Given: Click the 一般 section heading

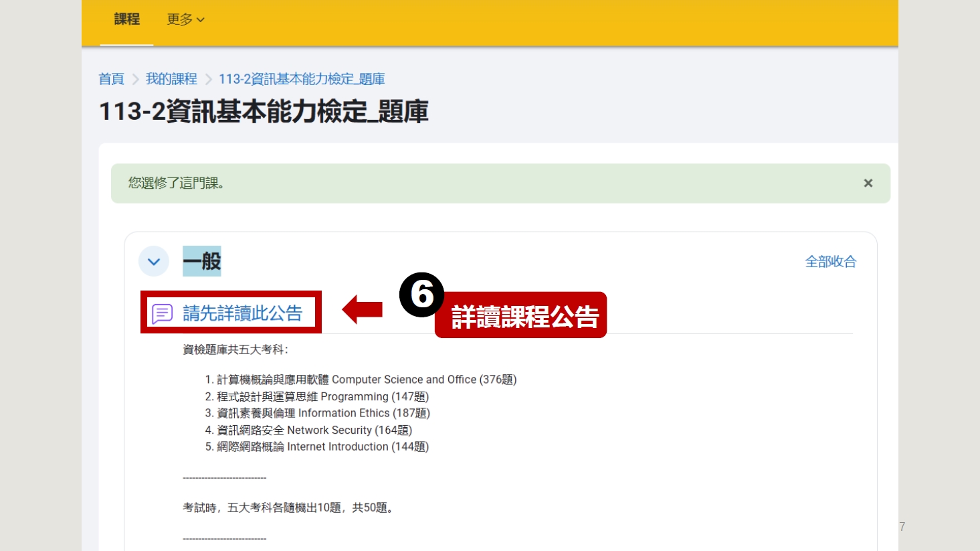Looking at the screenshot, I should pyautogui.click(x=202, y=262).
